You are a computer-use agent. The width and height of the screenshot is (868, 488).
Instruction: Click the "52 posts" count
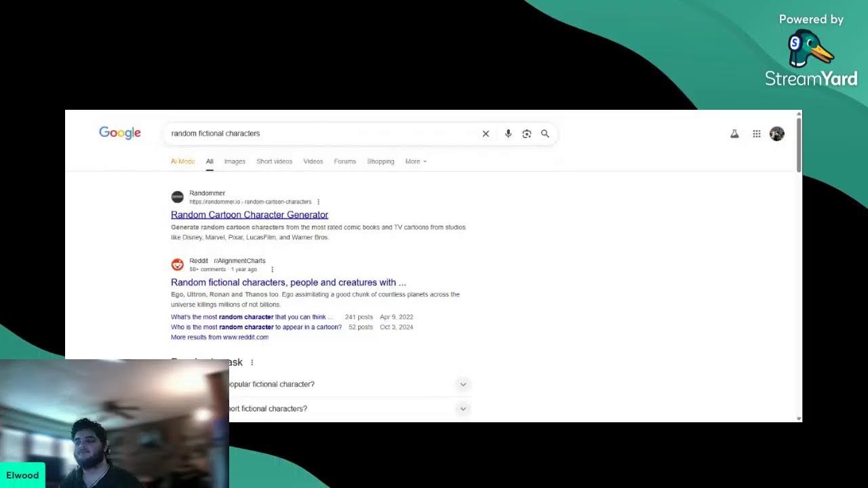coord(361,327)
